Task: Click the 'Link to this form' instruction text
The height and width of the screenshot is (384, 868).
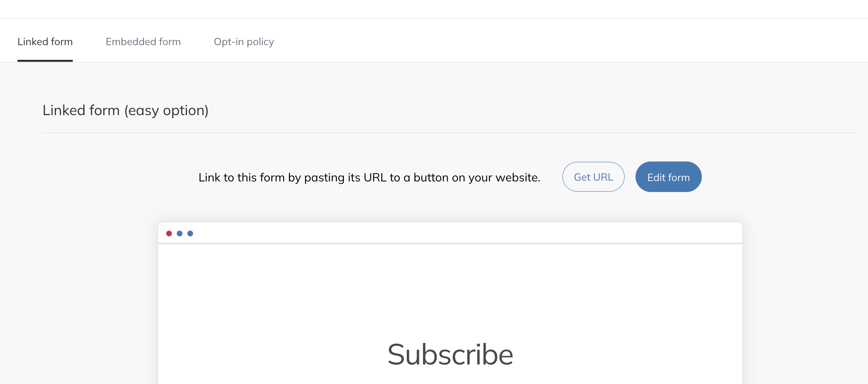Action: coord(369,178)
